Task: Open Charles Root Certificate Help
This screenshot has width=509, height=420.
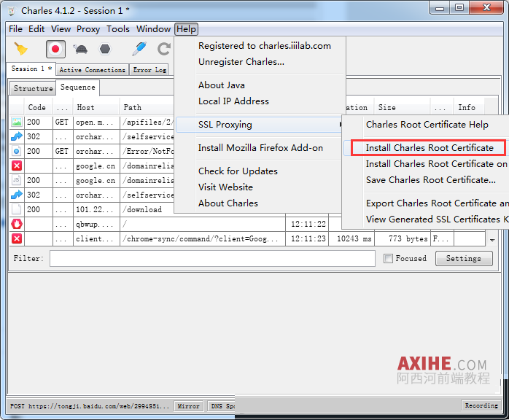Action: (427, 124)
